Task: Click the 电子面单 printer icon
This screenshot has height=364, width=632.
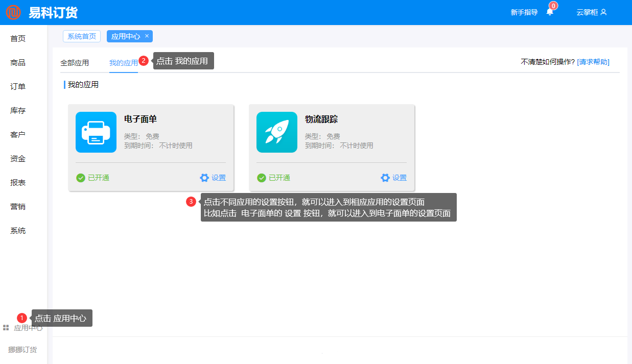Action: click(x=96, y=132)
